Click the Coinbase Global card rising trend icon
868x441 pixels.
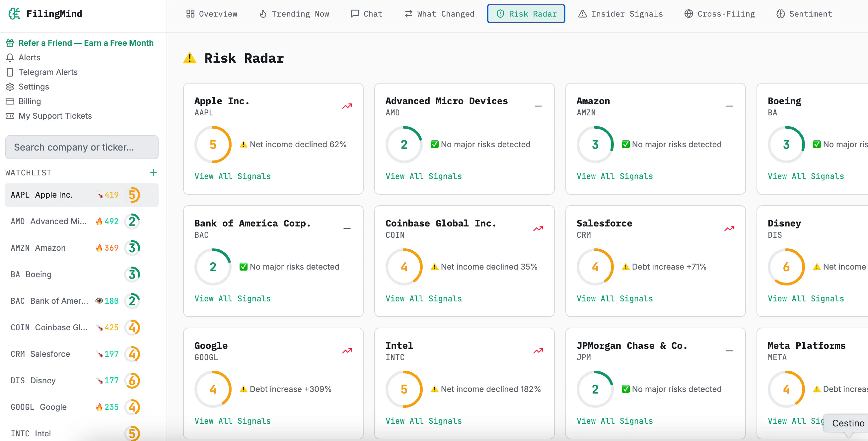pos(538,228)
